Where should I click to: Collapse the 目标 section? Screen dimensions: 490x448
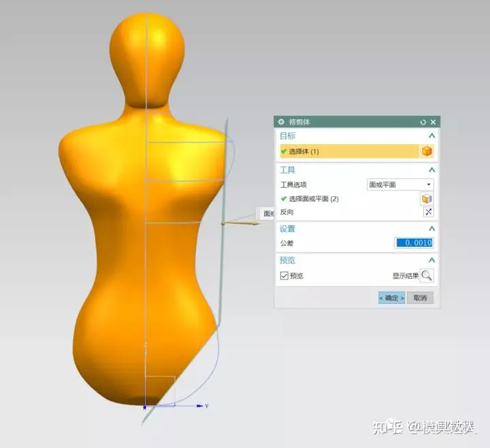click(x=431, y=137)
